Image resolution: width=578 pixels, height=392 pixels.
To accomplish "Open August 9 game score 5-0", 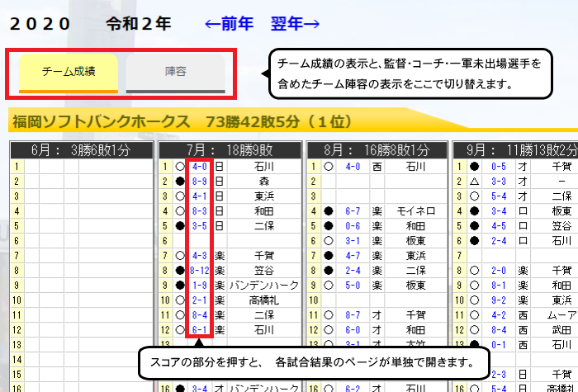I will (353, 286).
